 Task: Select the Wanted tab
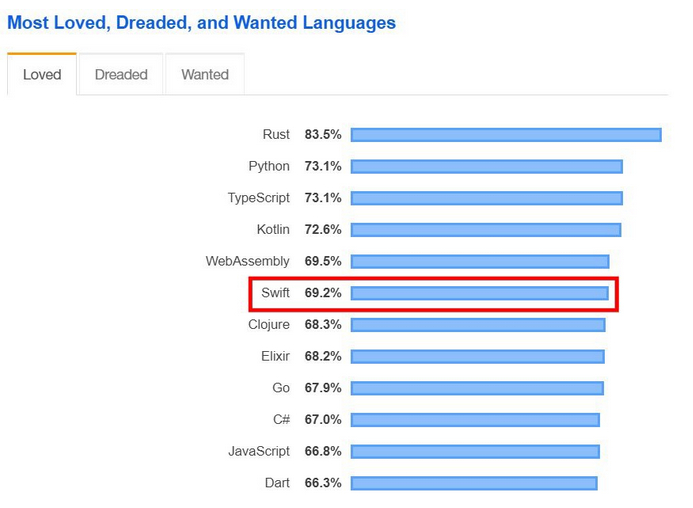tap(205, 75)
